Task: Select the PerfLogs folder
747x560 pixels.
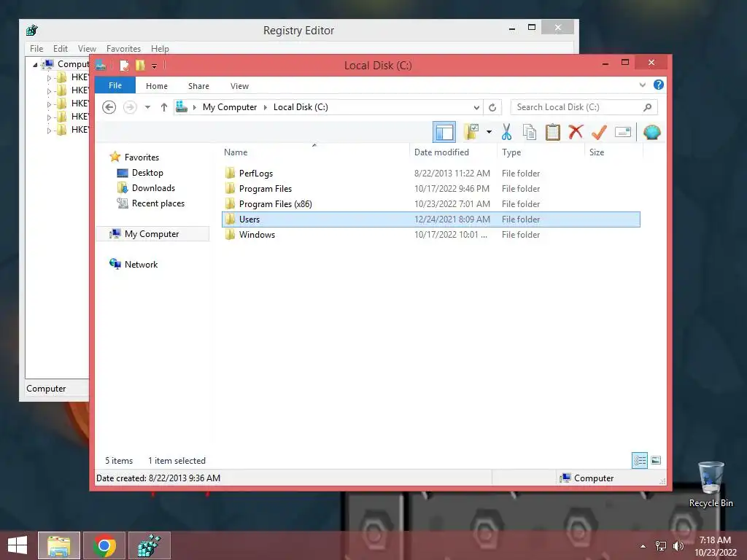Action: click(x=256, y=174)
